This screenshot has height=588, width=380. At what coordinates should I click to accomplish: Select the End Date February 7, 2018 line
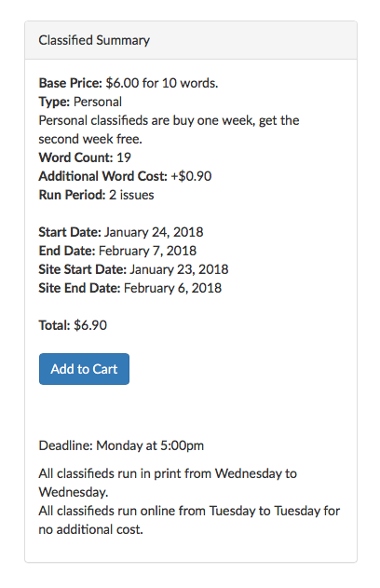click(x=117, y=251)
